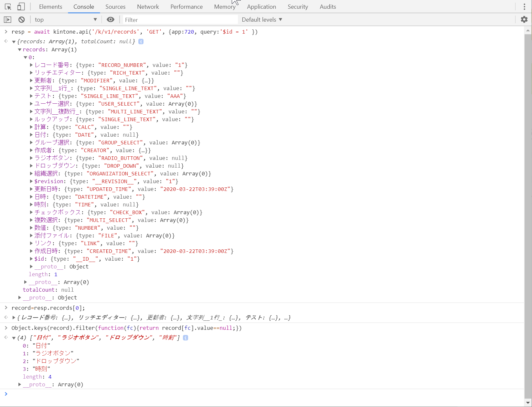
Task: Expand the ラジオボタン RADIO_BUTTON entry
Action: [31, 158]
